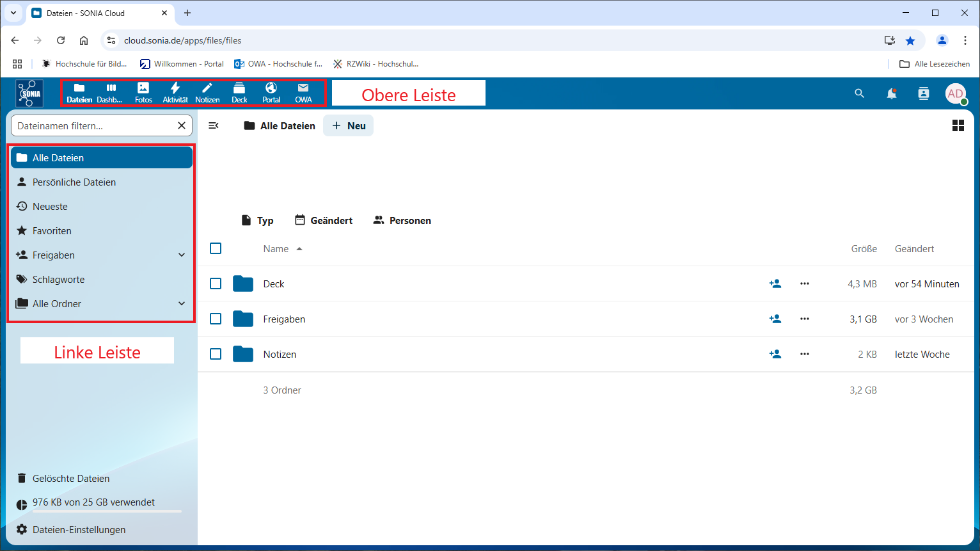Expand the Alle Ordner tree
This screenshot has width=980, height=551.
click(181, 303)
